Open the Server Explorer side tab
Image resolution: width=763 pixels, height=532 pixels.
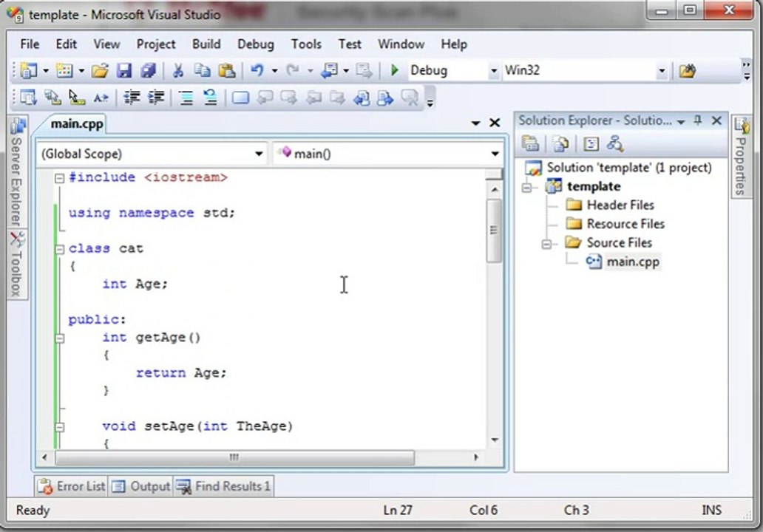point(18,172)
